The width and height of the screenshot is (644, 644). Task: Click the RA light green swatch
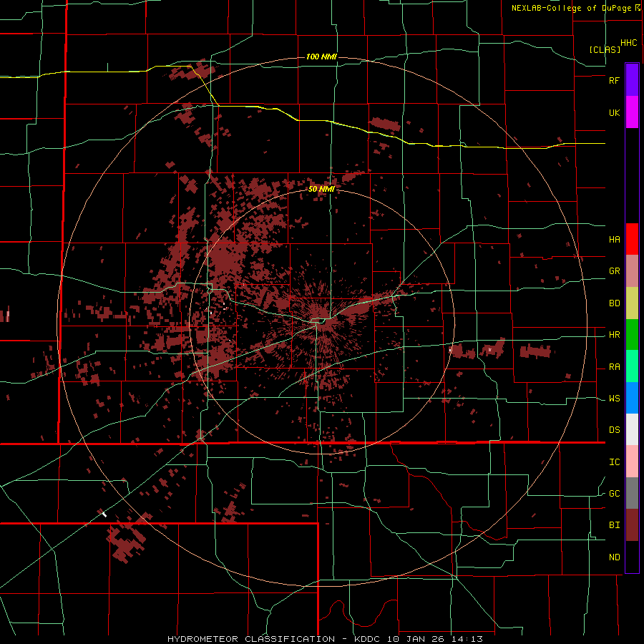click(632, 366)
